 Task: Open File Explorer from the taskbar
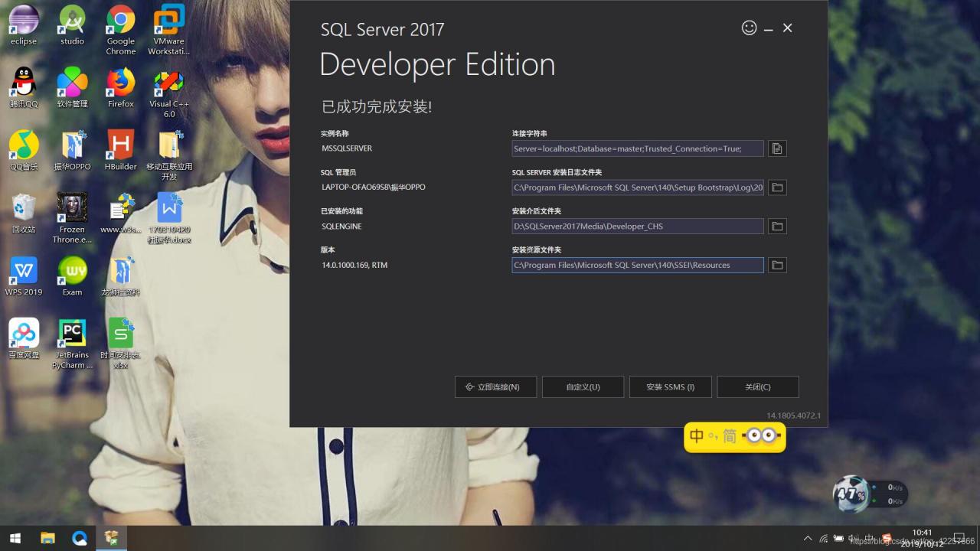click(47, 538)
